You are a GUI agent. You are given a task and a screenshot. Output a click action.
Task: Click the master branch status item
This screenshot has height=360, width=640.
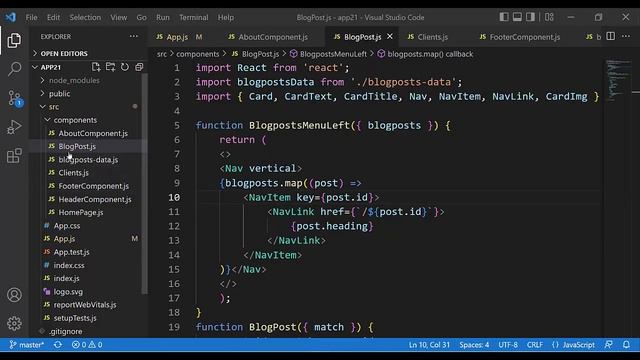27,345
